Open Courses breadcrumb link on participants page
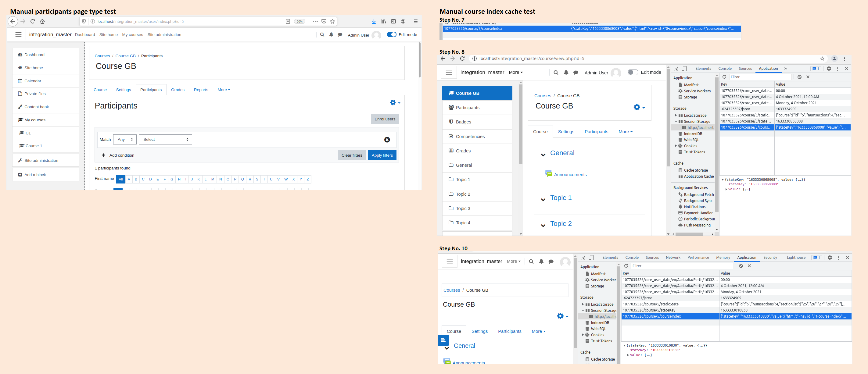The image size is (868, 374). [102, 56]
